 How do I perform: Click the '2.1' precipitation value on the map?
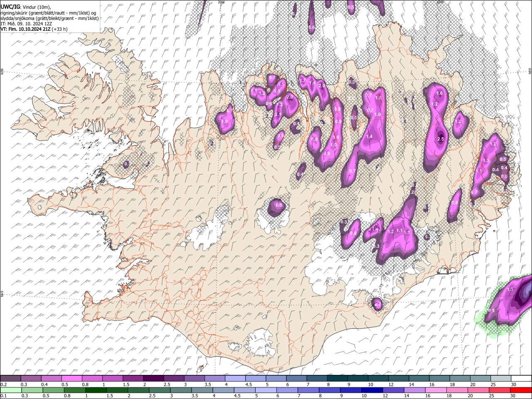coord(278,114)
